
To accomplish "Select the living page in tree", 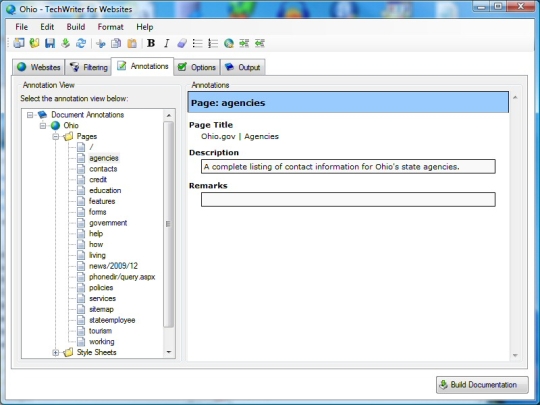I will coord(97,255).
